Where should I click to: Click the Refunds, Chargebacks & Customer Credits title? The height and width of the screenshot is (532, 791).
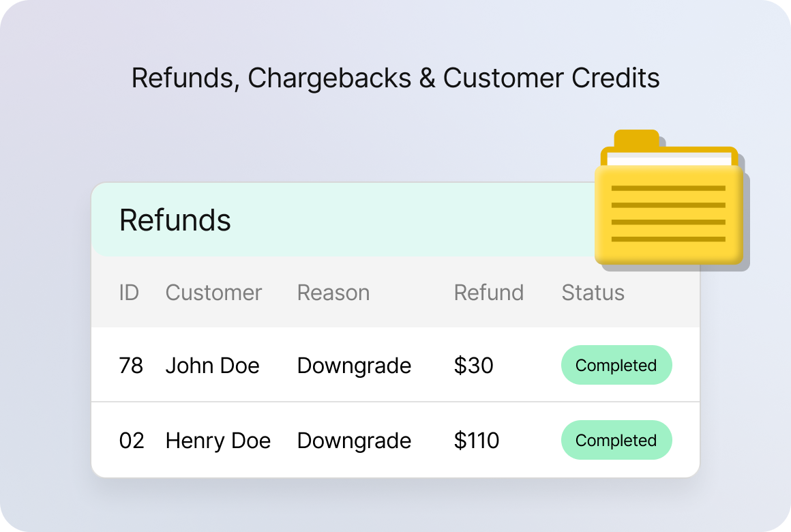pos(395,78)
